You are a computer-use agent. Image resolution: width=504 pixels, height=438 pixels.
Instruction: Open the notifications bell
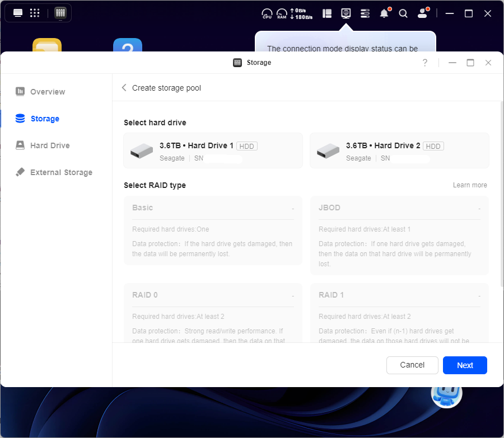[x=384, y=13]
